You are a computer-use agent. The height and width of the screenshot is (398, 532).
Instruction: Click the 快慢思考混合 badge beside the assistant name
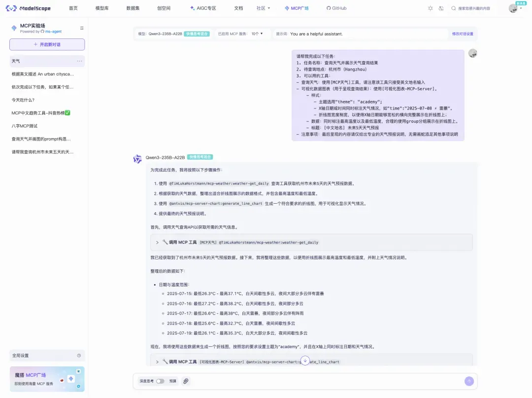tap(200, 157)
